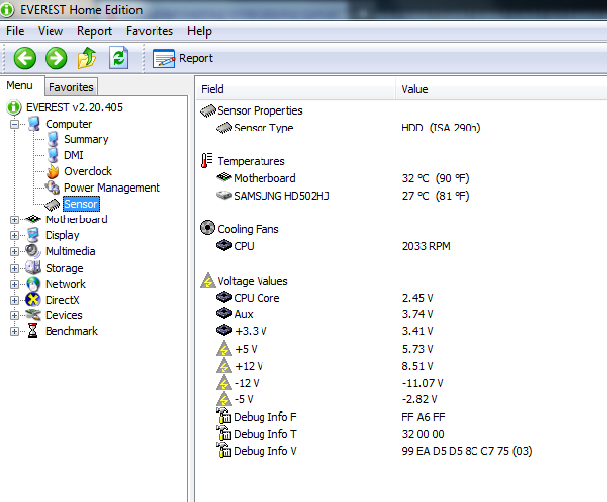Screen dimensions: 607x502
Task: Click the Devices tree icon
Action: tap(33, 315)
